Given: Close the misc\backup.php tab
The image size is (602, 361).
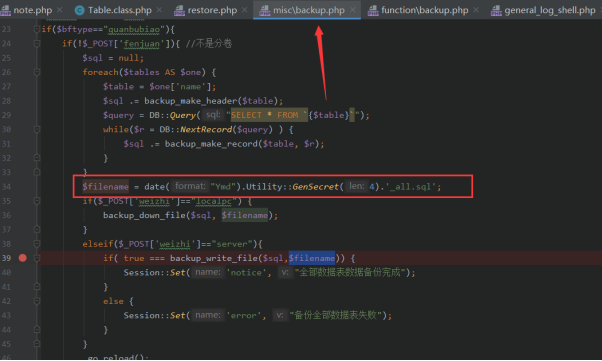Looking at the screenshot, I should tap(353, 10).
